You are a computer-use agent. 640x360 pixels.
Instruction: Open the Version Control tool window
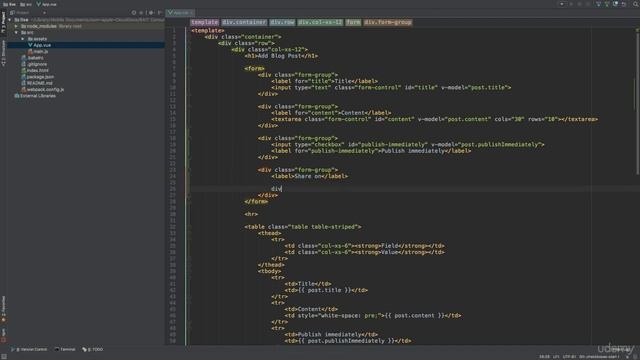pos(29,349)
